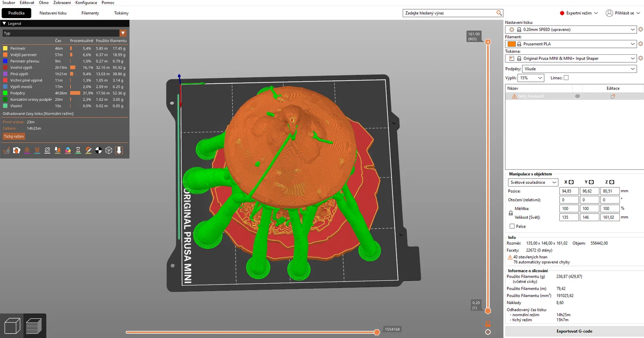Mirror object along Y axis icon
644x338 pixels.
coord(591,182)
